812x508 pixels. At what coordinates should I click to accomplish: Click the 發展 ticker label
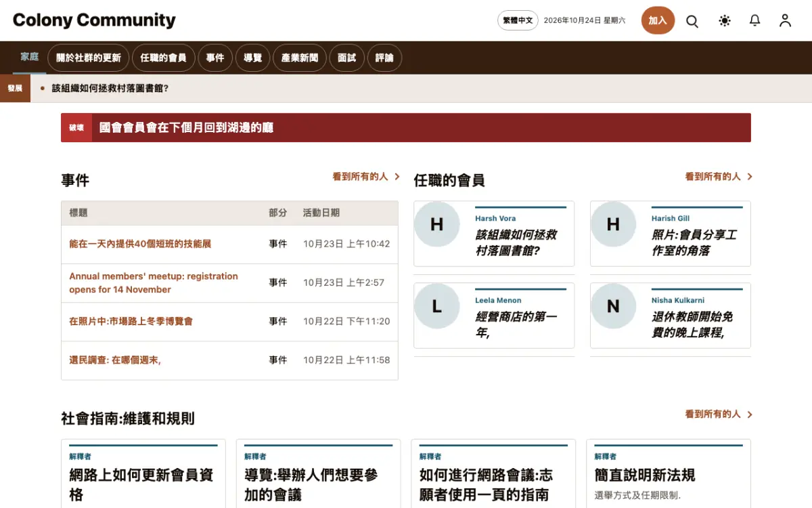click(x=15, y=88)
